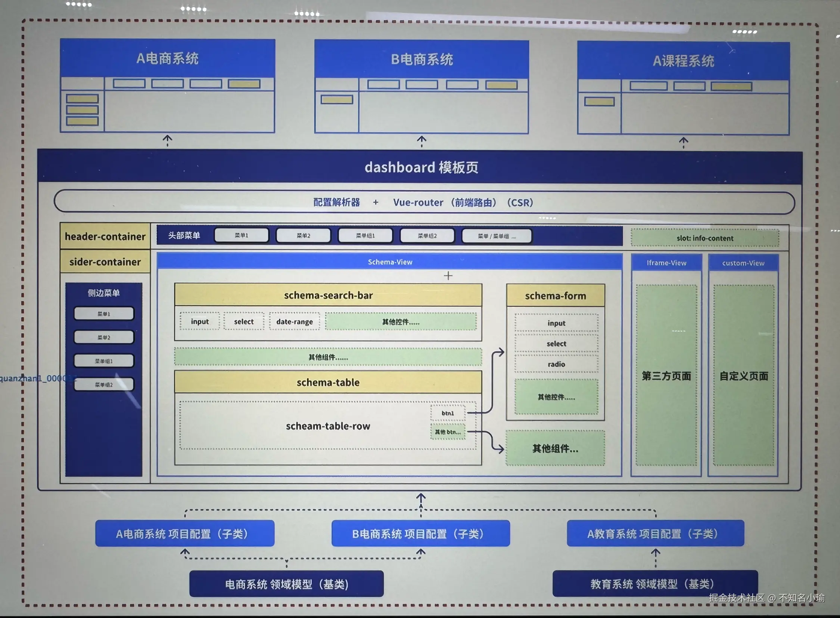Click the input field in schema-search-bar

pos(200,322)
